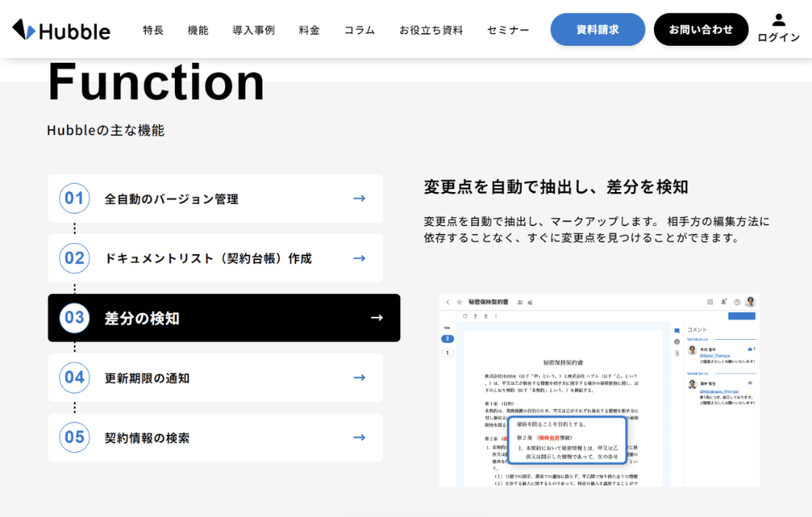The image size is (812, 517).
Task: Open the 機能 menu item
Action: click(x=198, y=30)
